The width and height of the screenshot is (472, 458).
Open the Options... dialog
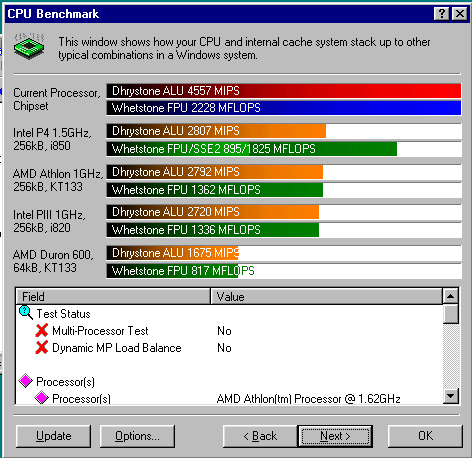point(137,436)
